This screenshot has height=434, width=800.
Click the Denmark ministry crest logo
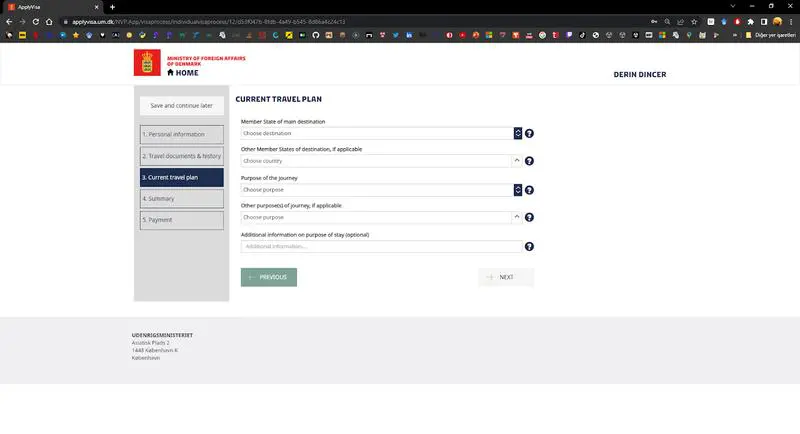147,62
